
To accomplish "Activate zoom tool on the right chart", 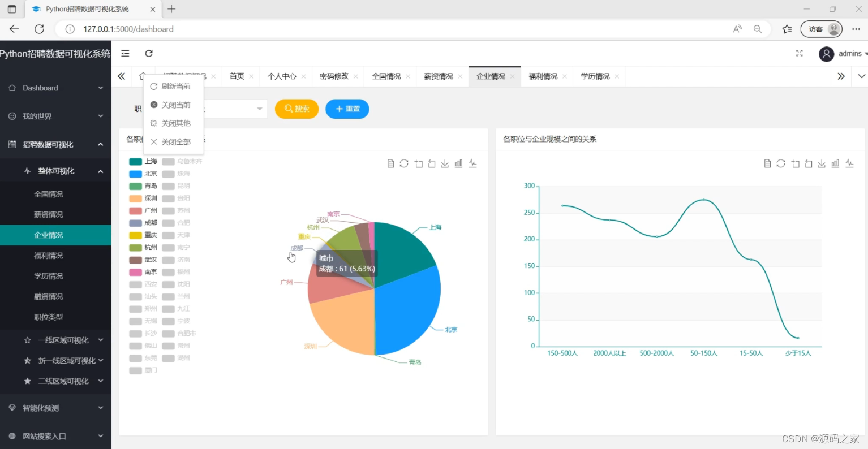I will [x=795, y=163].
